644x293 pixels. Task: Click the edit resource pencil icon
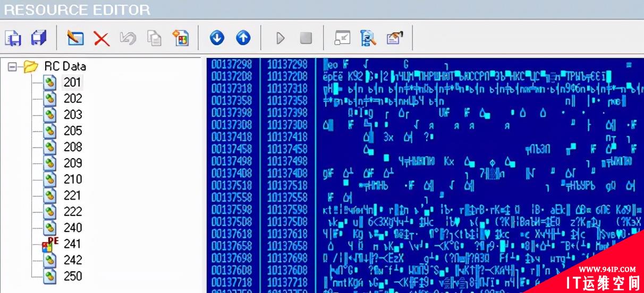coord(75,38)
